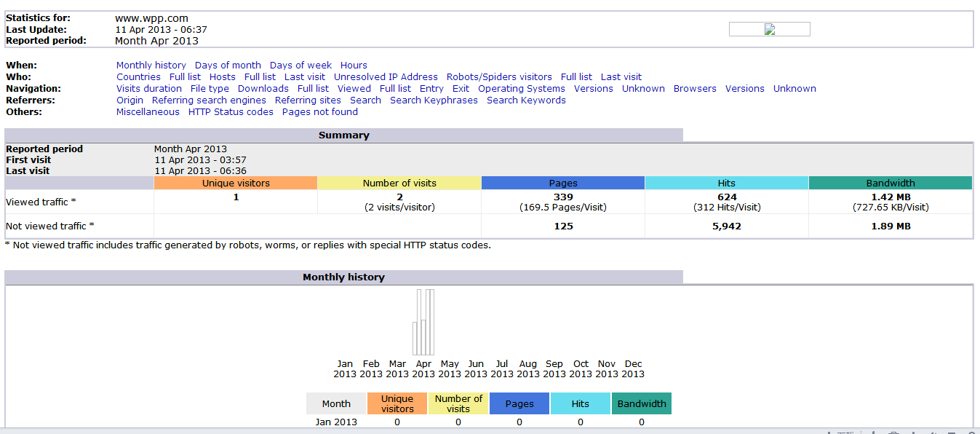Open Visits duration link
The height and width of the screenshot is (434, 980).
149,88
